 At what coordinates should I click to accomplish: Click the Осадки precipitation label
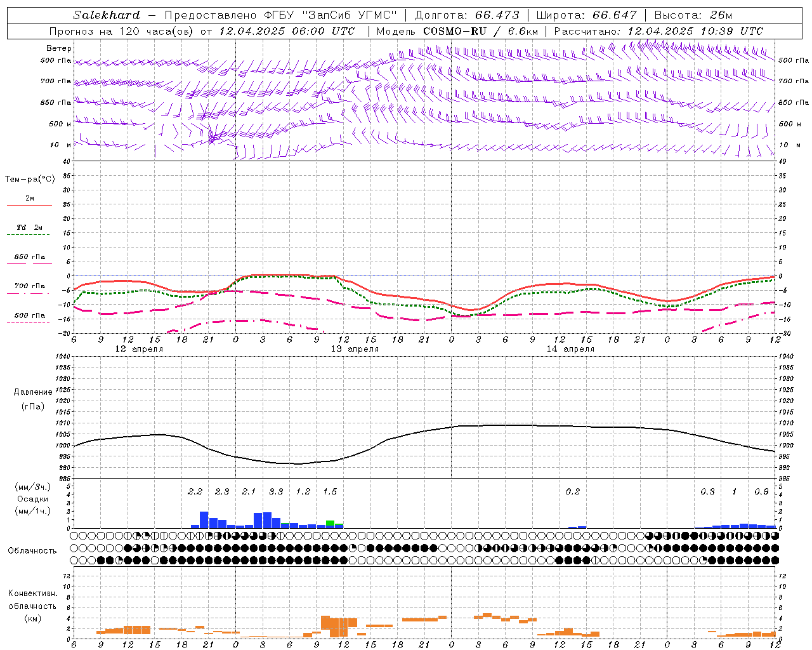point(33,499)
